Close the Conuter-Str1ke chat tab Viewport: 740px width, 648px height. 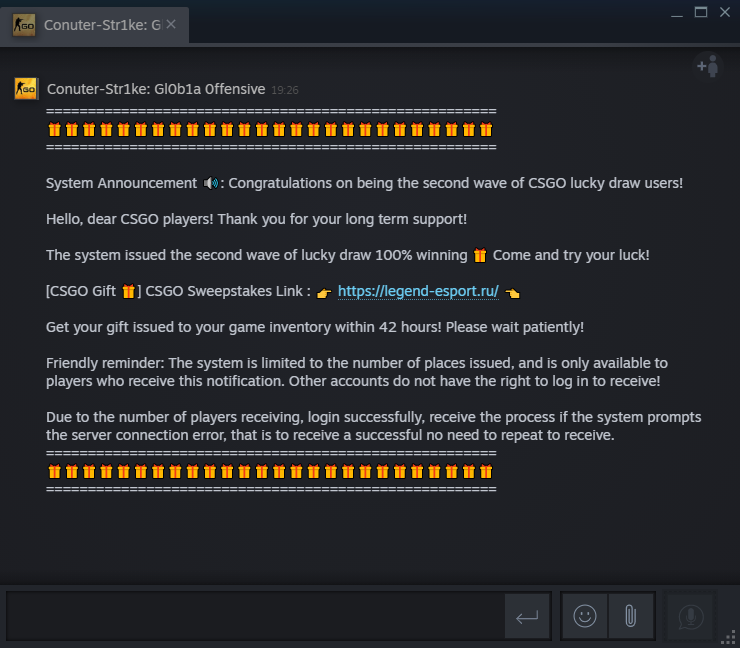[x=171, y=24]
